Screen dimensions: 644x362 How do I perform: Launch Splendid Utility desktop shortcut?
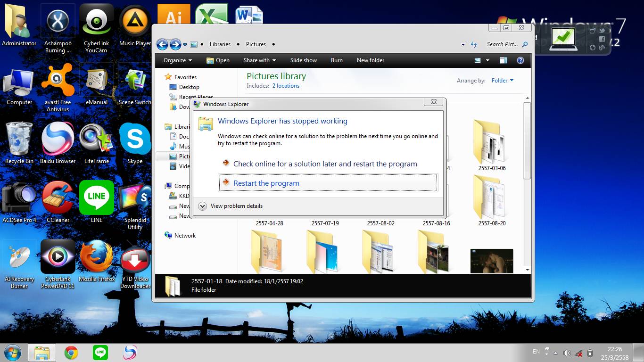click(135, 206)
